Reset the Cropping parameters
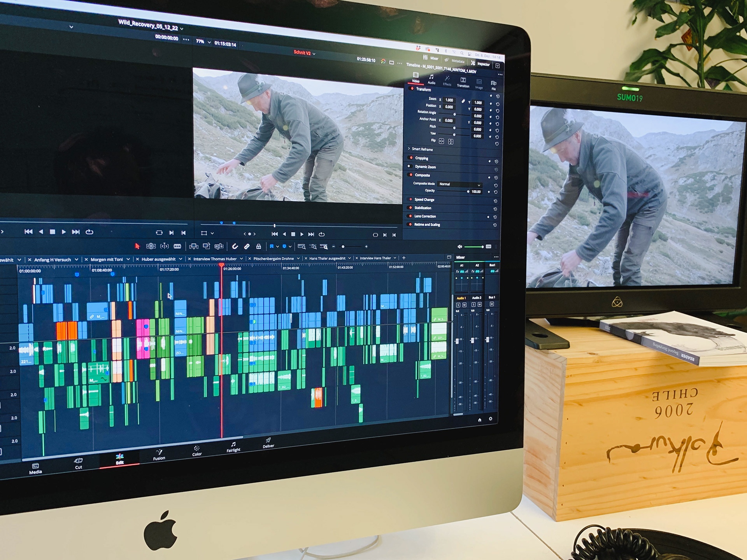The height and width of the screenshot is (560, 747). [x=496, y=161]
